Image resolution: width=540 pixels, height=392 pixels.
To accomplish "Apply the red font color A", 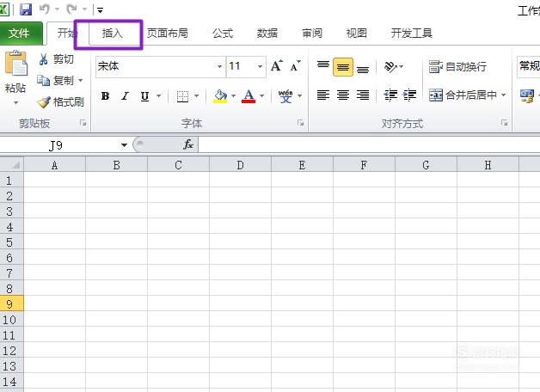I will [x=249, y=96].
